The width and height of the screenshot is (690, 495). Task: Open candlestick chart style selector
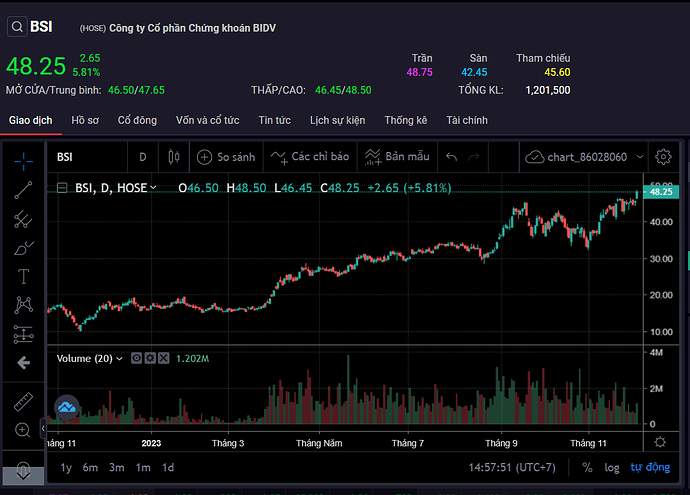coord(174,157)
